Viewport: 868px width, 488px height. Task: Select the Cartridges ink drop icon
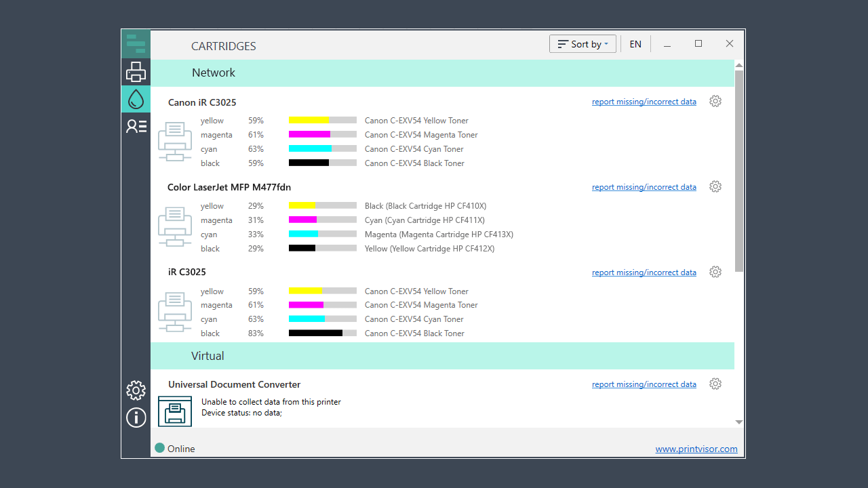coord(136,99)
